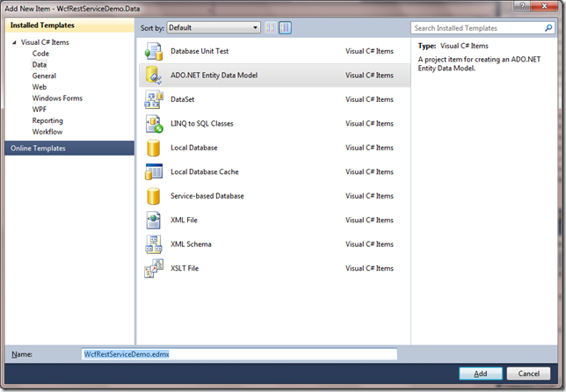Select the 'DataSet' template name
The height and width of the screenshot is (392, 566).
[x=182, y=99]
